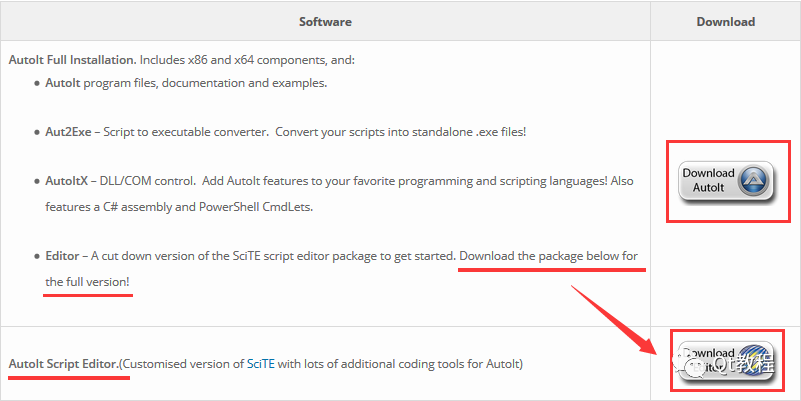Image resolution: width=801 pixels, height=401 pixels.
Task: Click the blue AutoIt logo icon
Action: click(x=756, y=181)
